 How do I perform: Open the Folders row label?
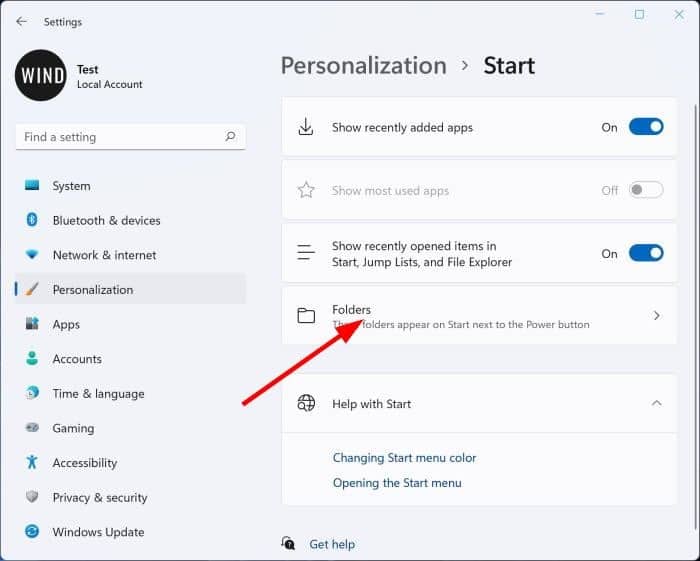351,309
